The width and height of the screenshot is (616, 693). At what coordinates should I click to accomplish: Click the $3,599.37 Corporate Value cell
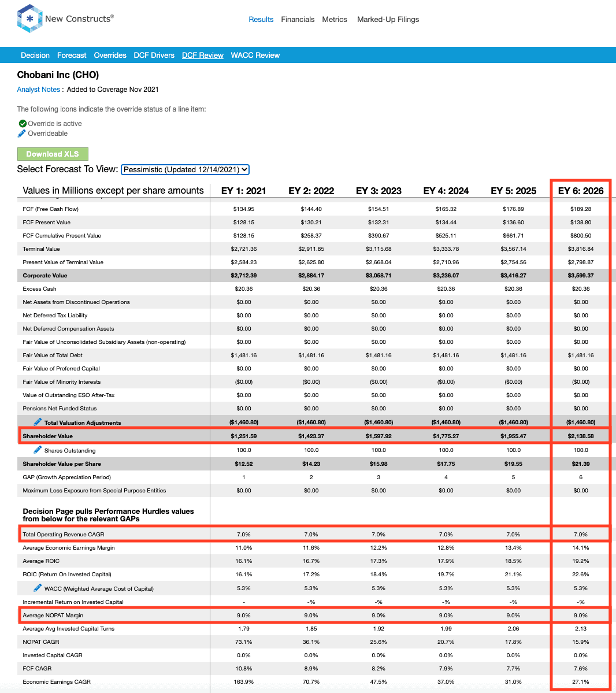[x=581, y=275]
